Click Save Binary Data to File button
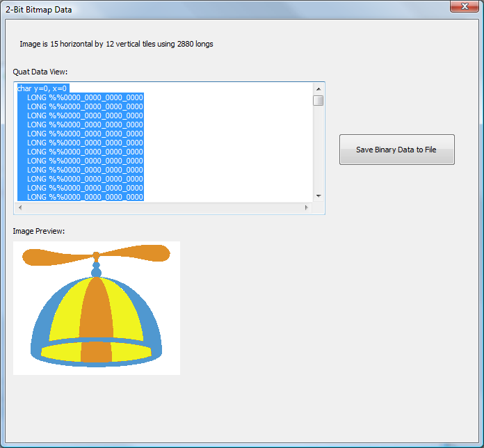Screen dimensions: 484x448 tap(396, 150)
